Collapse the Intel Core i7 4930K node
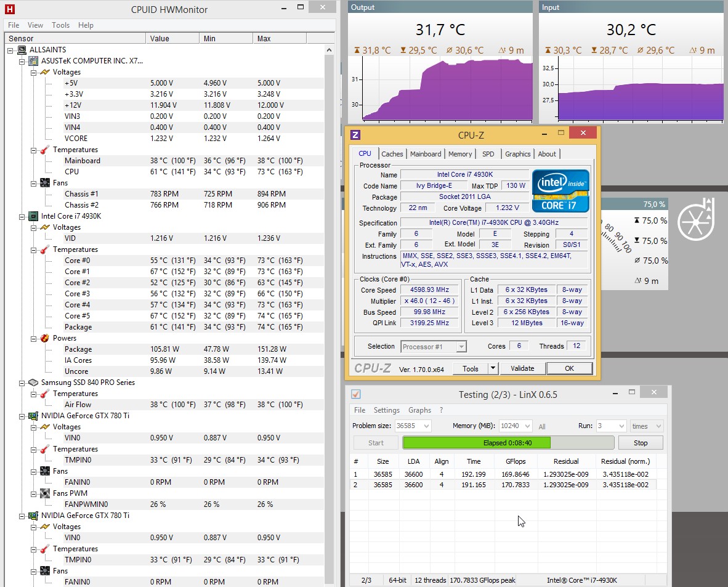 click(22, 216)
